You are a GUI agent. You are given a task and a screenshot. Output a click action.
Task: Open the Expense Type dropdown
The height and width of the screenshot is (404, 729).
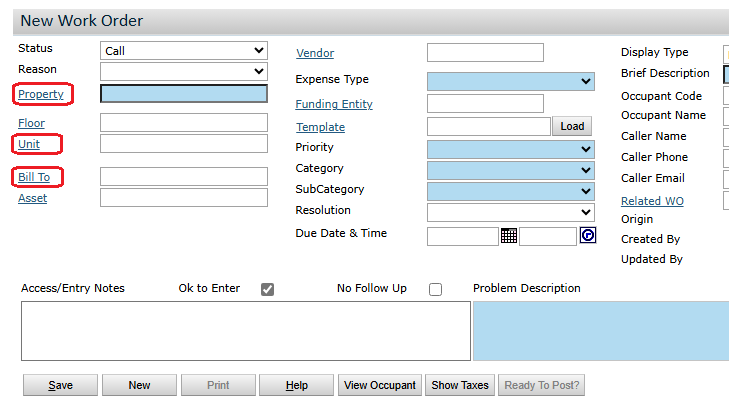click(x=510, y=81)
